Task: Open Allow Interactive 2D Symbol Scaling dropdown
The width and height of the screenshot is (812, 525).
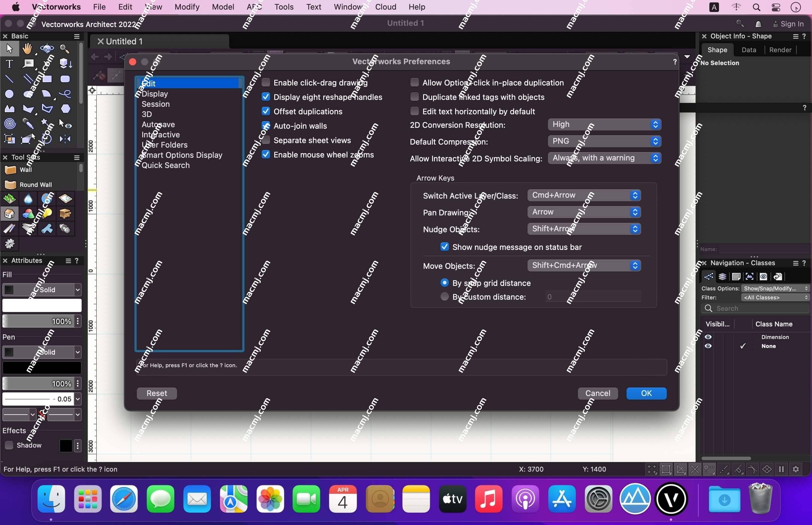Action: [x=603, y=157]
